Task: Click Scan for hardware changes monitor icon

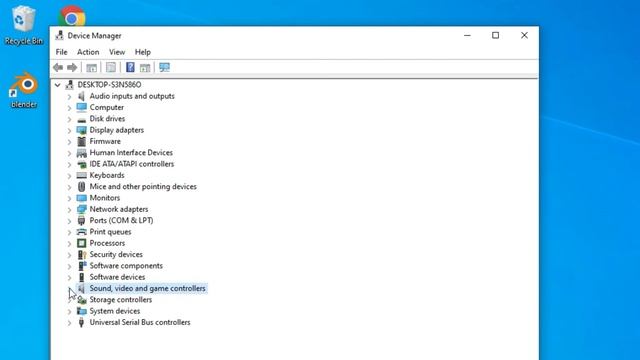Action: tap(164, 67)
